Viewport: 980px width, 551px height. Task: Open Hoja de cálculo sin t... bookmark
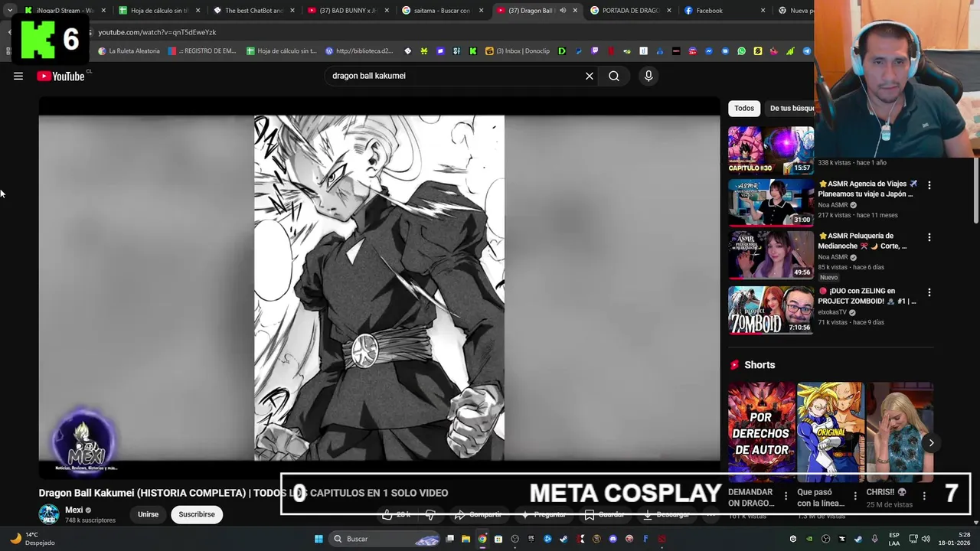point(282,51)
